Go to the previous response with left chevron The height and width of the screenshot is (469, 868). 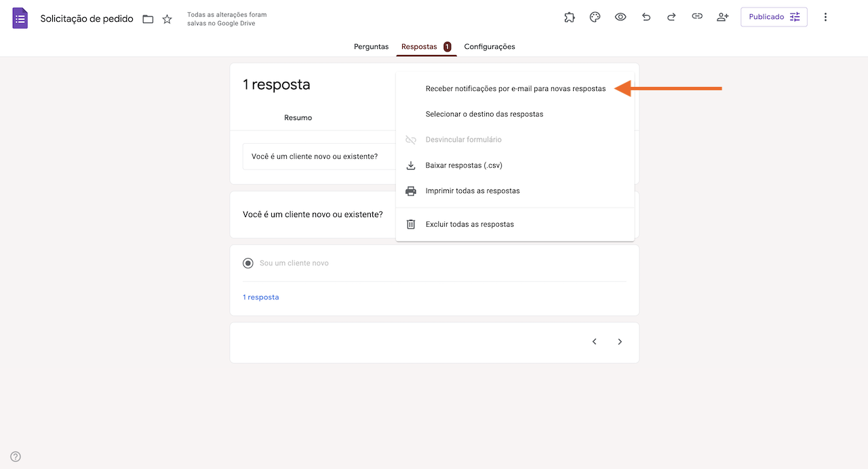point(594,341)
